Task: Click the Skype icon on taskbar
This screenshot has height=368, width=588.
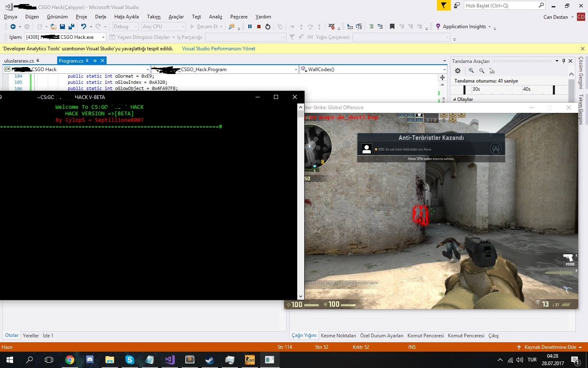Action: (x=130, y=360)
